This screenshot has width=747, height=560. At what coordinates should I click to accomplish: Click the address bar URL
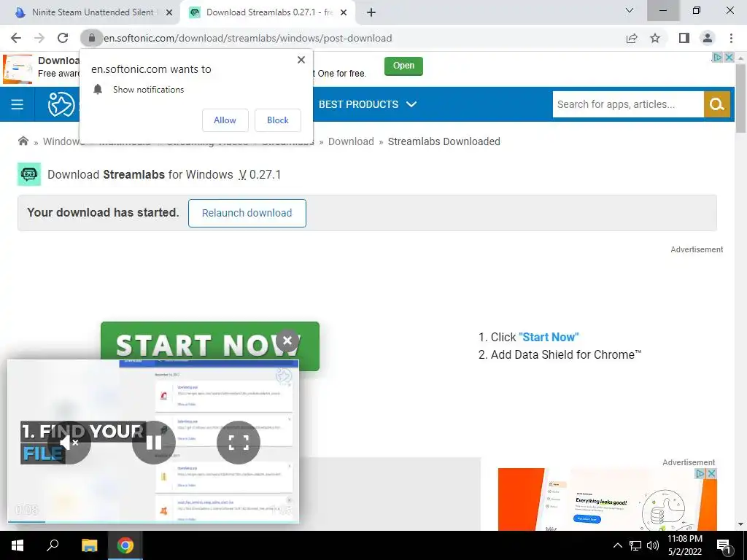pyautogui.click(x=248, y=38)
